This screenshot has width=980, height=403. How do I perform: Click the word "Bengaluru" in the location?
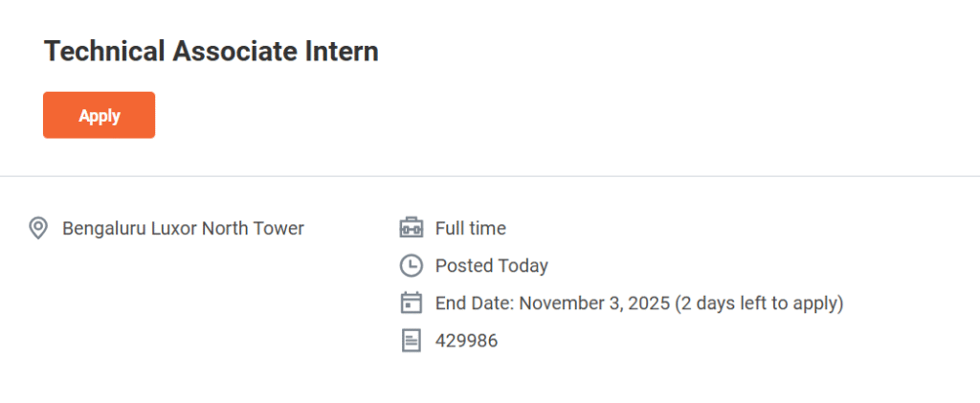coord(104,228)
